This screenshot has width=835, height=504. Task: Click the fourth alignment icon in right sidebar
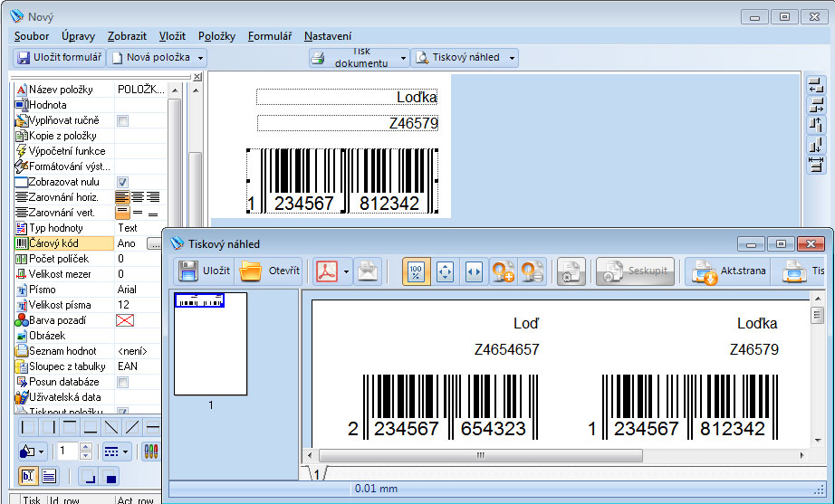click(816, 144)
